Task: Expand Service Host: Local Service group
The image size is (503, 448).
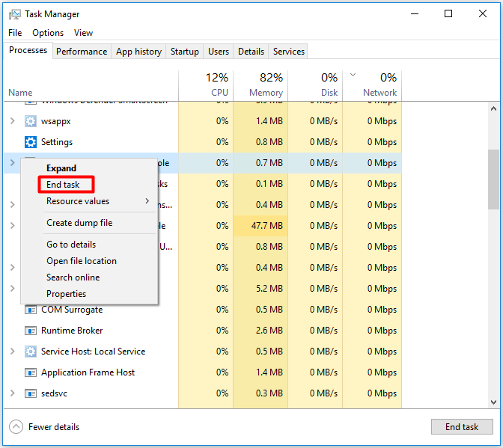Action: (x=13, y=352)
